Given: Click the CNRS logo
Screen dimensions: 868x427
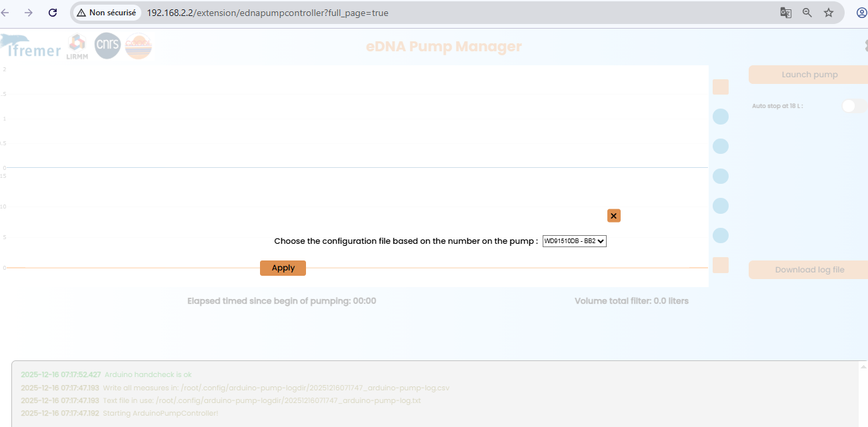Looking at the screenshot, I should tap(107, 45).
